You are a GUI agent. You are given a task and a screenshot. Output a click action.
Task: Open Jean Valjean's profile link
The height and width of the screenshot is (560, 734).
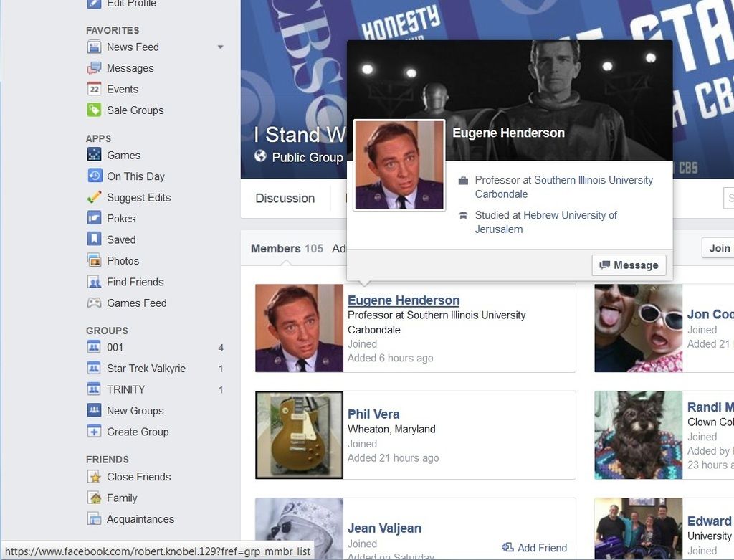pos(384,528)
